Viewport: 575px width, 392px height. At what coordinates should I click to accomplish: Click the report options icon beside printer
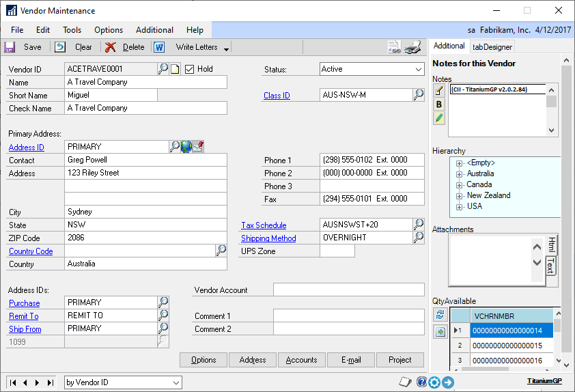394,47
